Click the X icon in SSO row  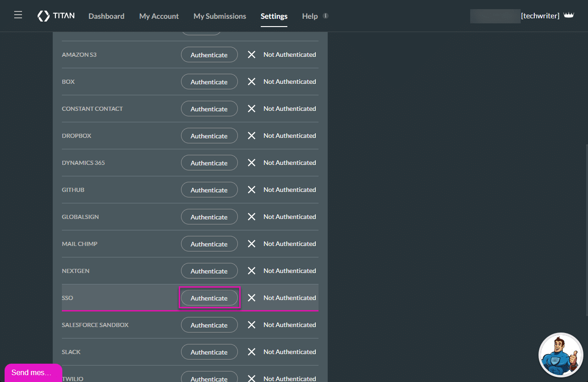click(252, 298)
